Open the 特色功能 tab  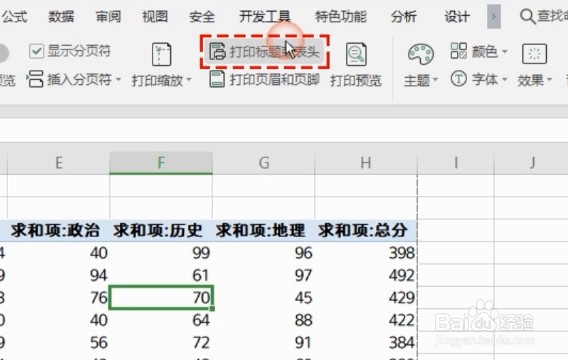coord(341,17)
